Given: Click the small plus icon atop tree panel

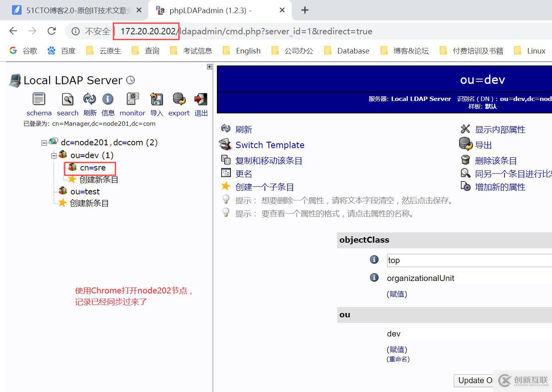Looking at the screenshot, I should [x=209, y=67].
